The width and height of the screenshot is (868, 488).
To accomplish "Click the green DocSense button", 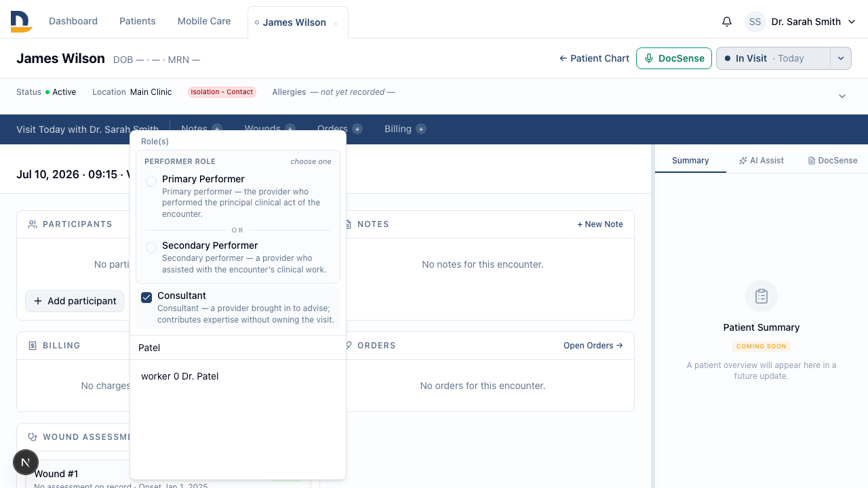I will (x=674, y=58).
